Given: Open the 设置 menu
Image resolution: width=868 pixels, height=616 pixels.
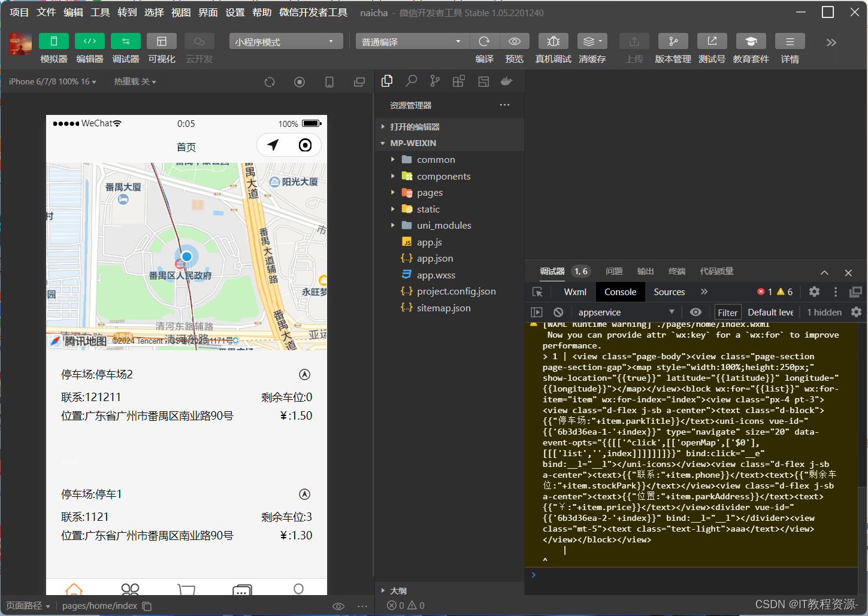Looking at the screenshot, I should pyautogui.click(x=235, y=12).
